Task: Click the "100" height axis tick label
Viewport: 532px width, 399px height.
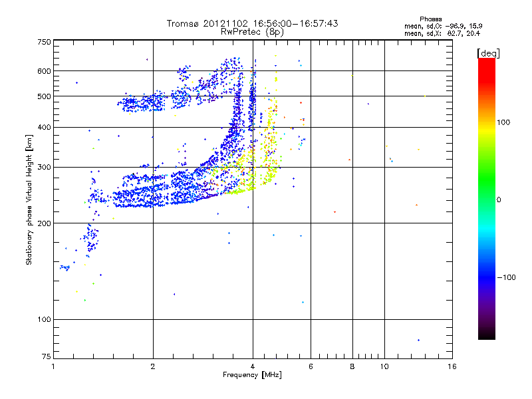Action: (x=44, y=319)
